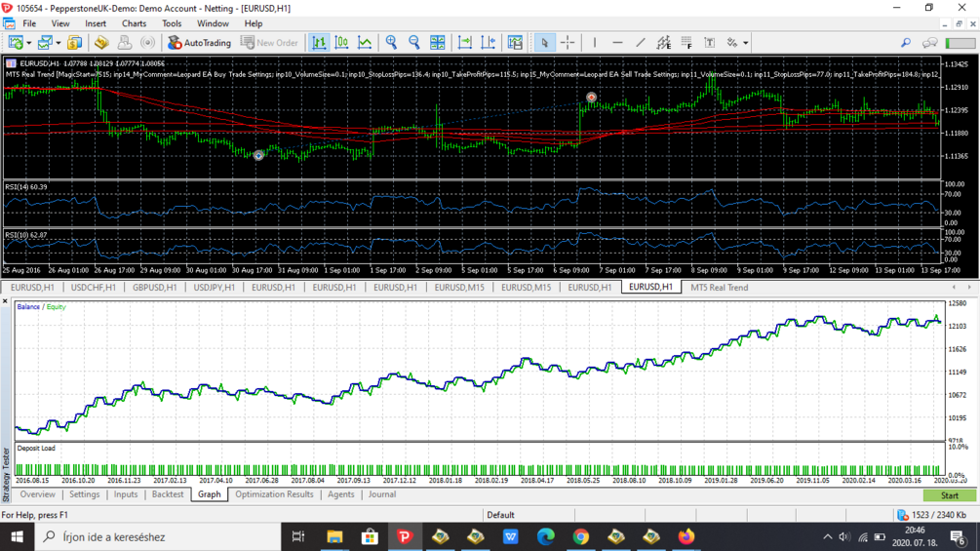Viewport: 980px width, 551px height.
Task: Open the Backtest tab in Strategy Tester
Action: (x=168, y=494)
